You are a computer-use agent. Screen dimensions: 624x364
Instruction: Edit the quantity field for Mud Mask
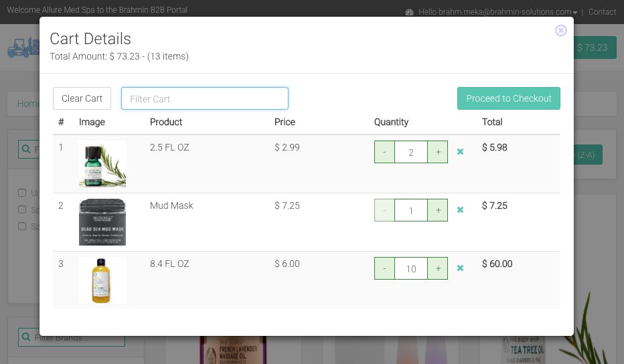point(411,211)
